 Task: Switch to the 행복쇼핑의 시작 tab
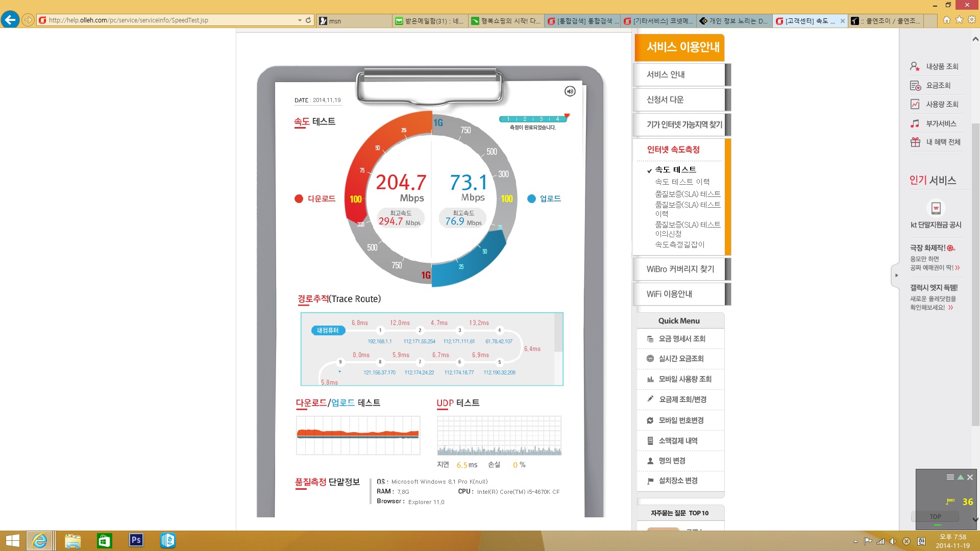(x=505, y=21)
